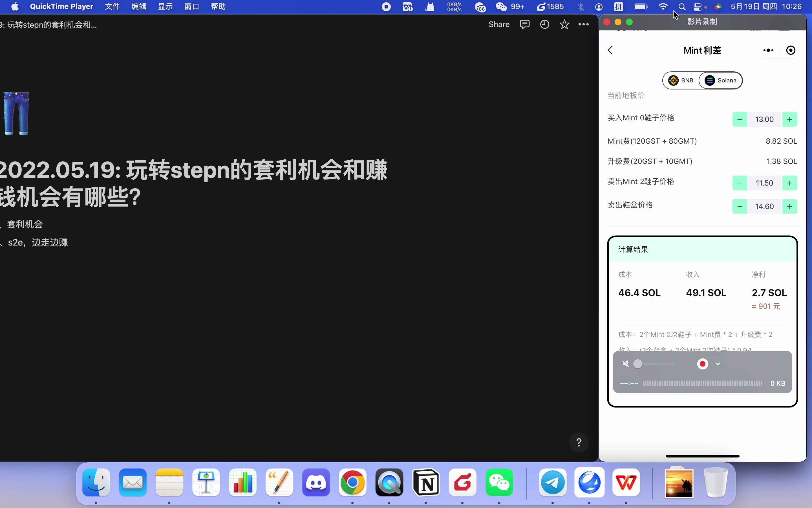The width and height of the screenshot is (812, 508).
Task: Click mini program close target icon
Action: point(791,51)
